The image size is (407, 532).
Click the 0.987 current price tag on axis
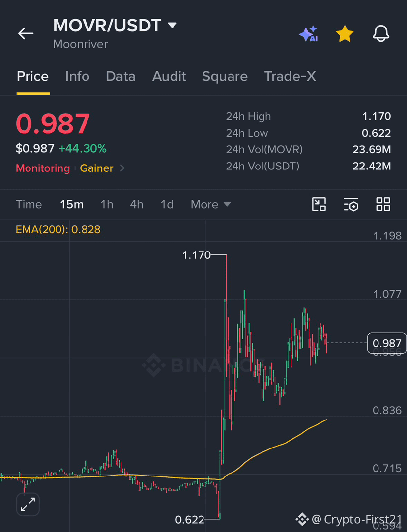click(387, 343)
